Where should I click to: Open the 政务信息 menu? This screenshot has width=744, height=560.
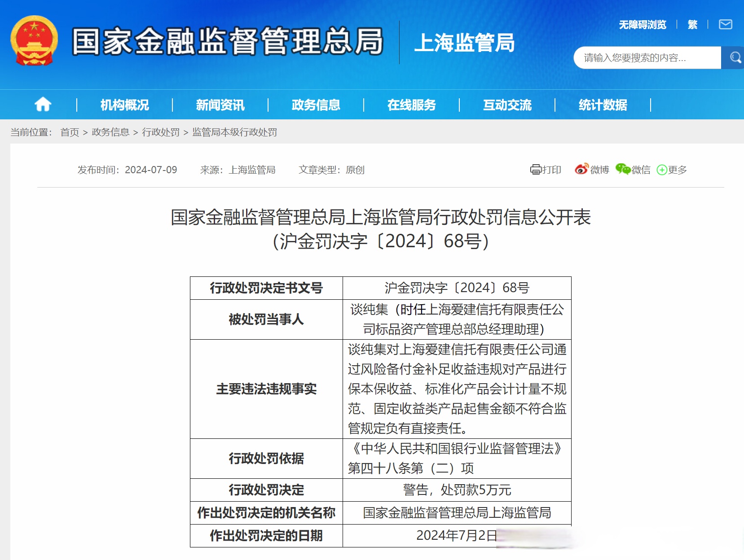(x=316, y=105)
